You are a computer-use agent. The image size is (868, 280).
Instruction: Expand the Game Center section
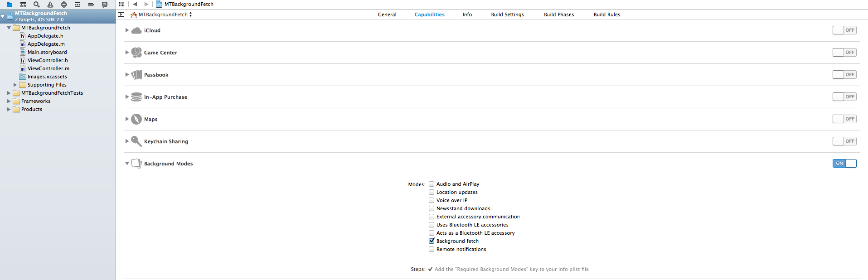tap(127, 53)
